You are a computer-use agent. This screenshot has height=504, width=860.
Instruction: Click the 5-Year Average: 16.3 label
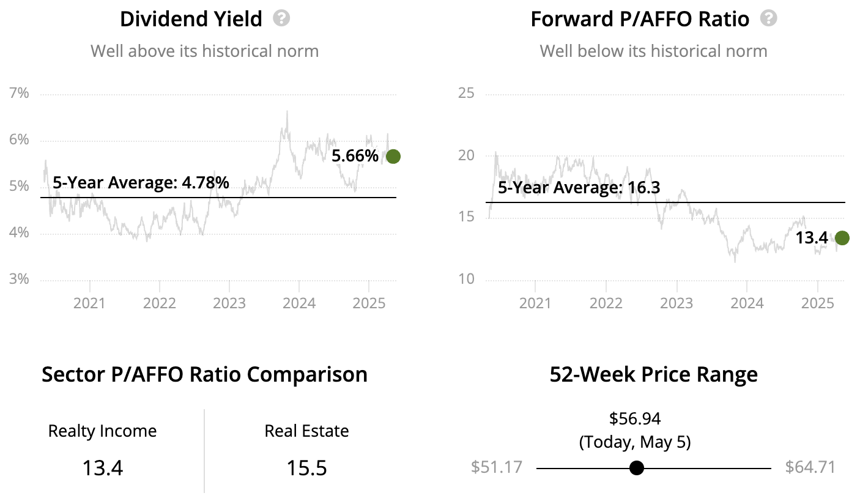(579, 187)
